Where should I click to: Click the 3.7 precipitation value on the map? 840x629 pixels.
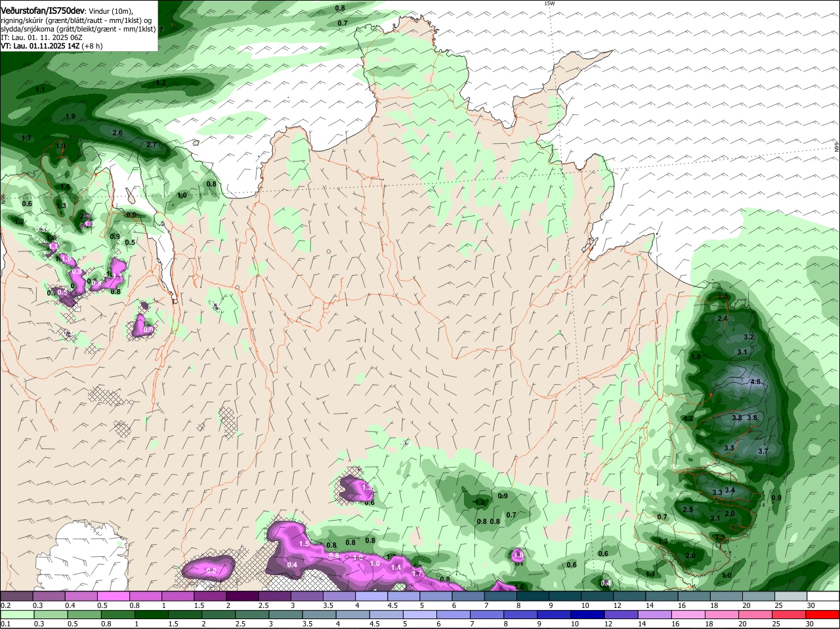763,451
